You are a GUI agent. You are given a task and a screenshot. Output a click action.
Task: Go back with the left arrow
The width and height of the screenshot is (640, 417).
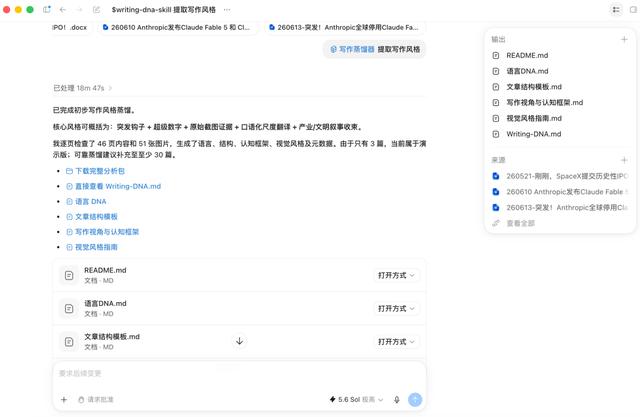point(63,9)
